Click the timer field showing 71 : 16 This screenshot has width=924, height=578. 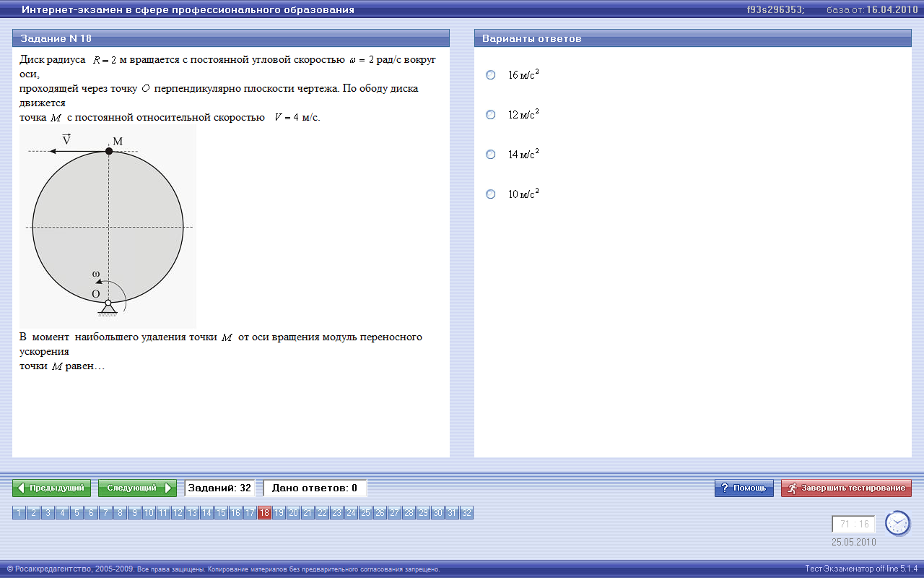(x=853, y=524)
